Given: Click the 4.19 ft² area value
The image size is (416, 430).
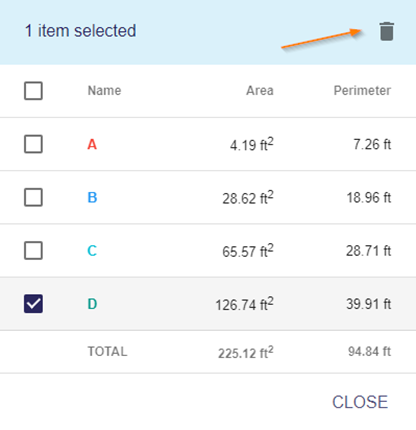Looking at the screenshot, I should pyautogui.click(x=252, y=144).
